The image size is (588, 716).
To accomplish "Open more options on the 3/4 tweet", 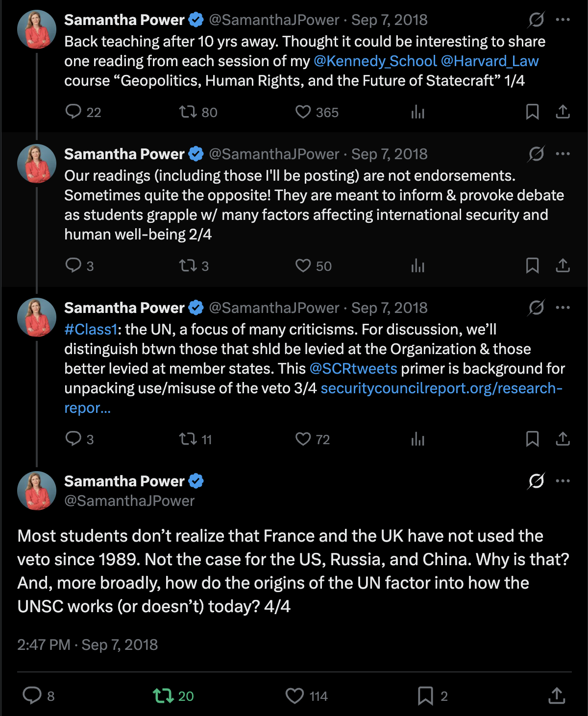I will click(x=563, y=308).
